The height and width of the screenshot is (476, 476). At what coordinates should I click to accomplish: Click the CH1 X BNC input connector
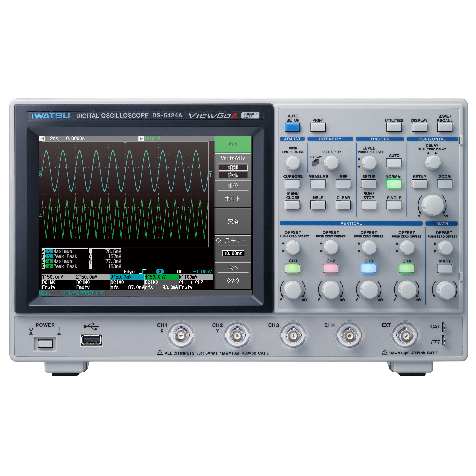point(181,335)
